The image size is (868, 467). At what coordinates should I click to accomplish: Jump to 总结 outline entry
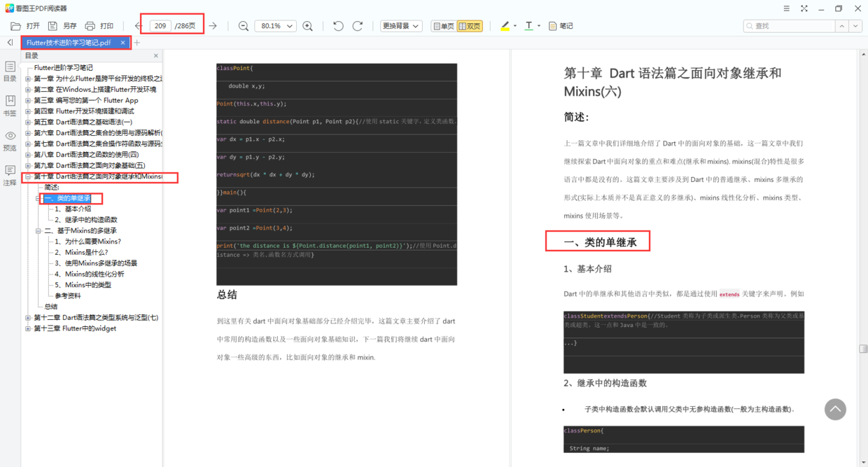51,307
